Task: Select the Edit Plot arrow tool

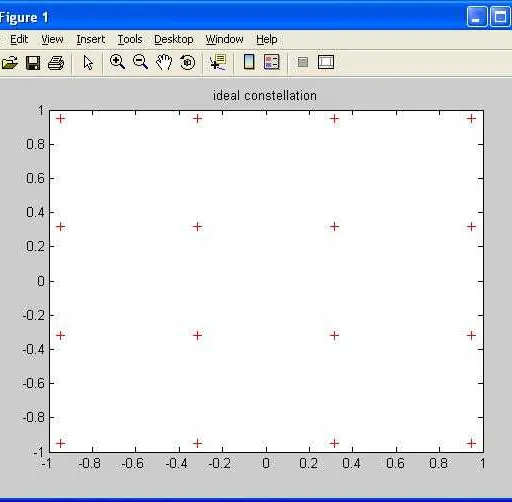Action: pos(88,63)
